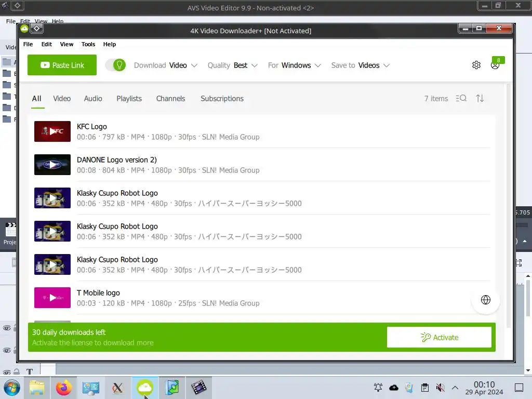532x399 pixels.
Task: Open the computer settings taskbar icon
Action: point(90,388)
